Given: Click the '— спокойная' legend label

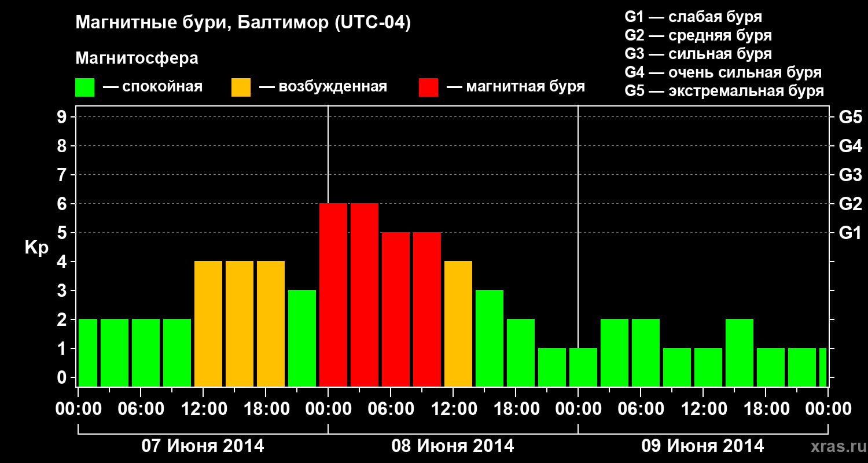Looking at the screenshot, I should (x=153, y=87).
